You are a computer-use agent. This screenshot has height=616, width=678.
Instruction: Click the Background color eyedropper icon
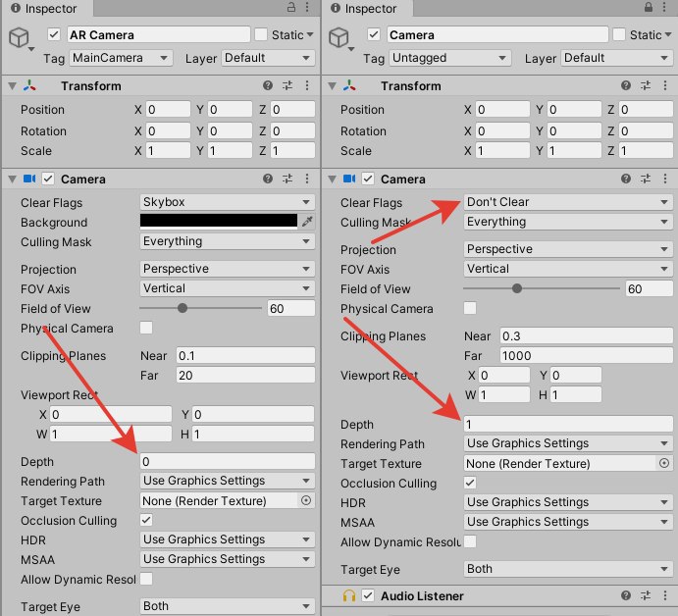coord(307,222)
